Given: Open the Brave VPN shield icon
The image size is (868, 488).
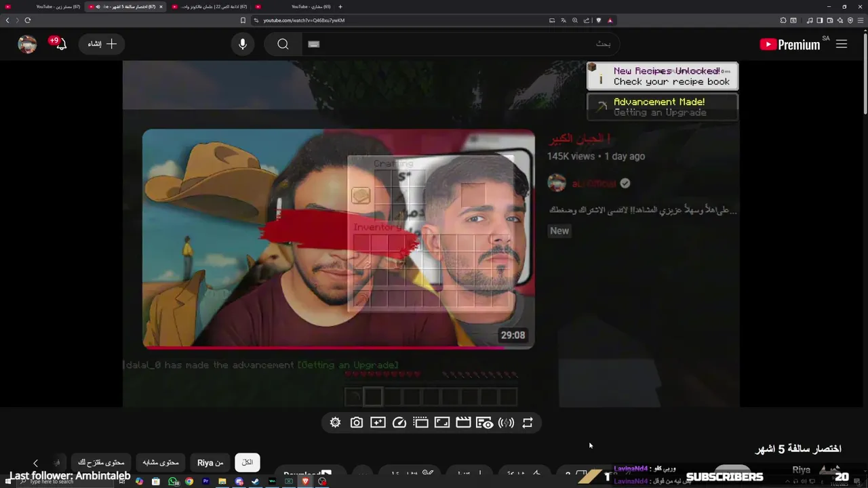Looking at the screenshot, I should pyautogui.click(x=850, y=20).
